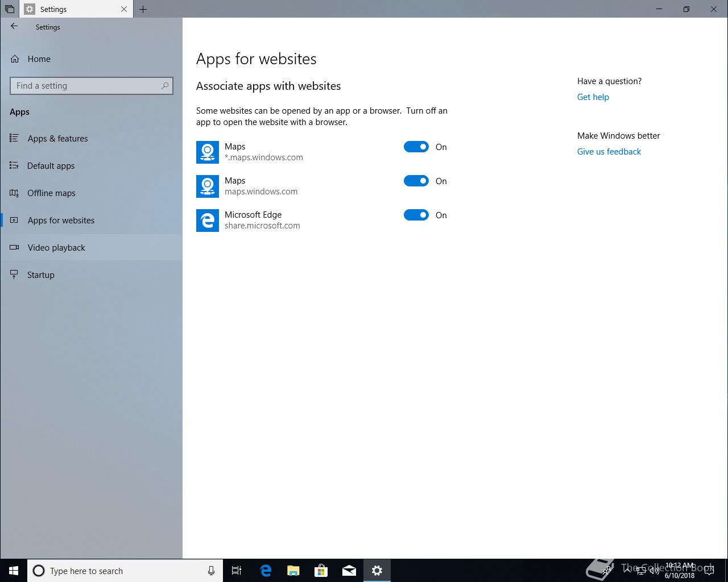Screen dimensions: 728x582
Task: Toggle Maps maps.windows.com association off
Action: click(x=416, y=181)
